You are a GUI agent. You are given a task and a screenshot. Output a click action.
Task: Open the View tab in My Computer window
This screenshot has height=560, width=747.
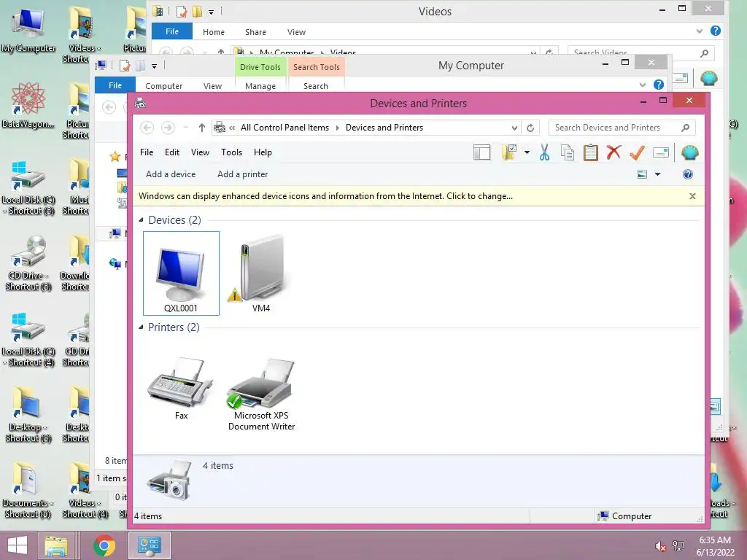pyautogui.click(x=212, y=86)
